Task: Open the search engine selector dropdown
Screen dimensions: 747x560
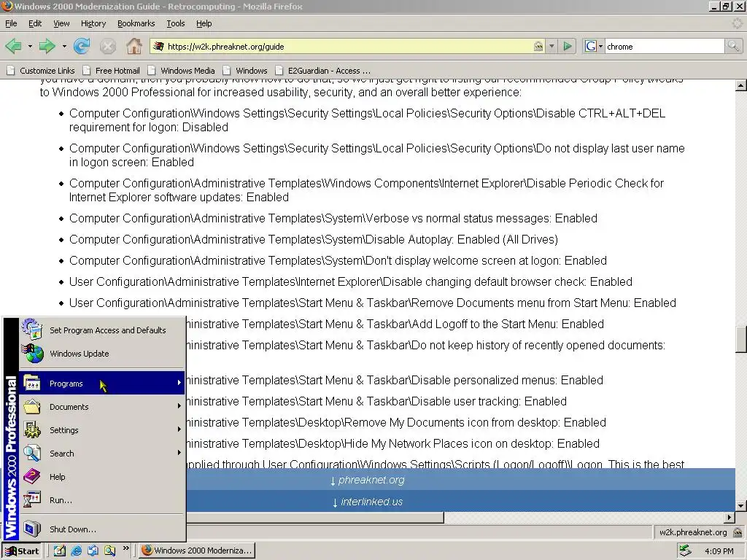Action: pos(600,46)
